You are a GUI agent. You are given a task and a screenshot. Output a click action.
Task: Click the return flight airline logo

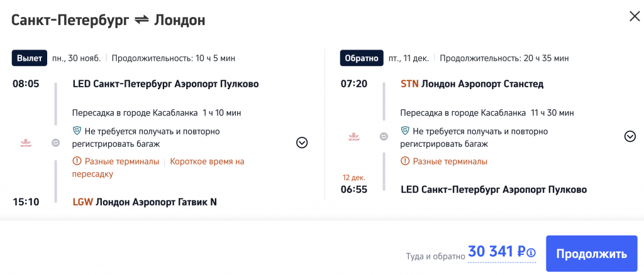click(x=353, y=136)
